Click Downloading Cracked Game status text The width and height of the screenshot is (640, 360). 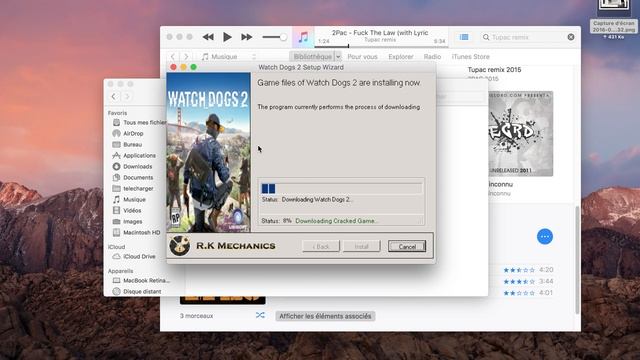337,221
